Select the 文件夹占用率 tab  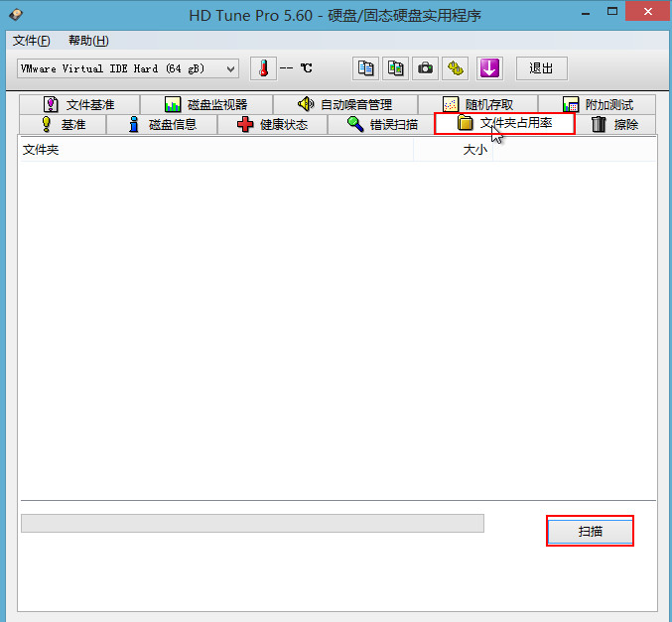point(504,123)
